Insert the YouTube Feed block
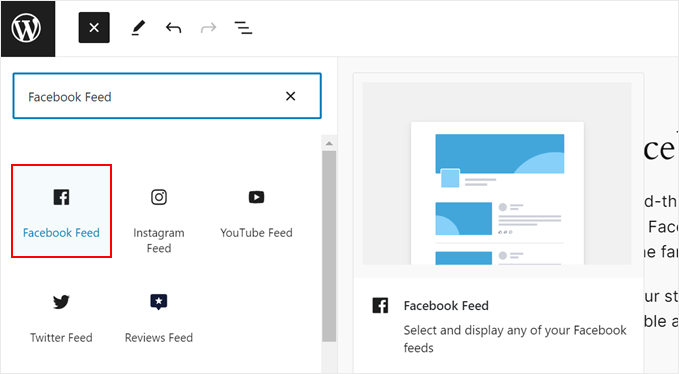 256,214
